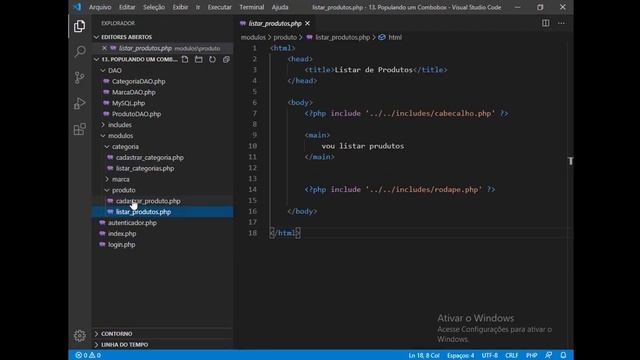The image size is (640, 360).
Task: Open MySQL.php file
Action: click(x=128, y=103)
